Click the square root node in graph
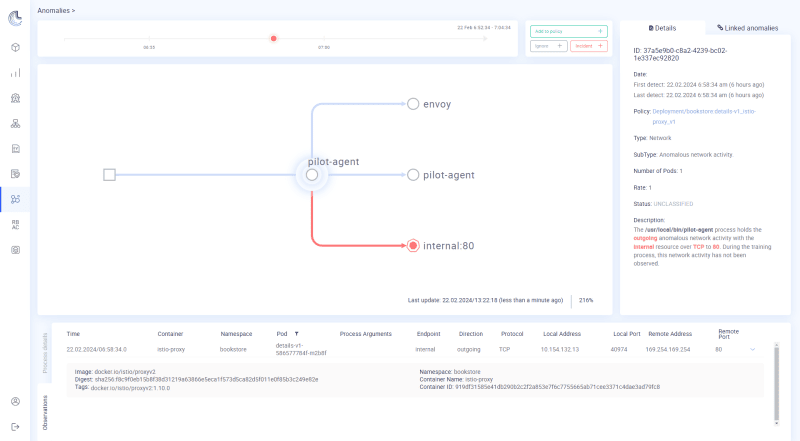This screenshot has width=800, height=441. (x=110, y=175)
